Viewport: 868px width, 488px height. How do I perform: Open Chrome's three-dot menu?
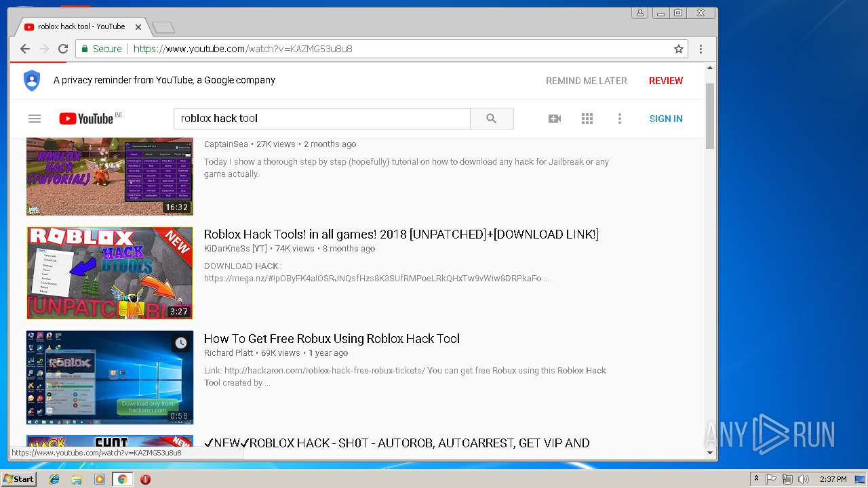tap(701, 49)
